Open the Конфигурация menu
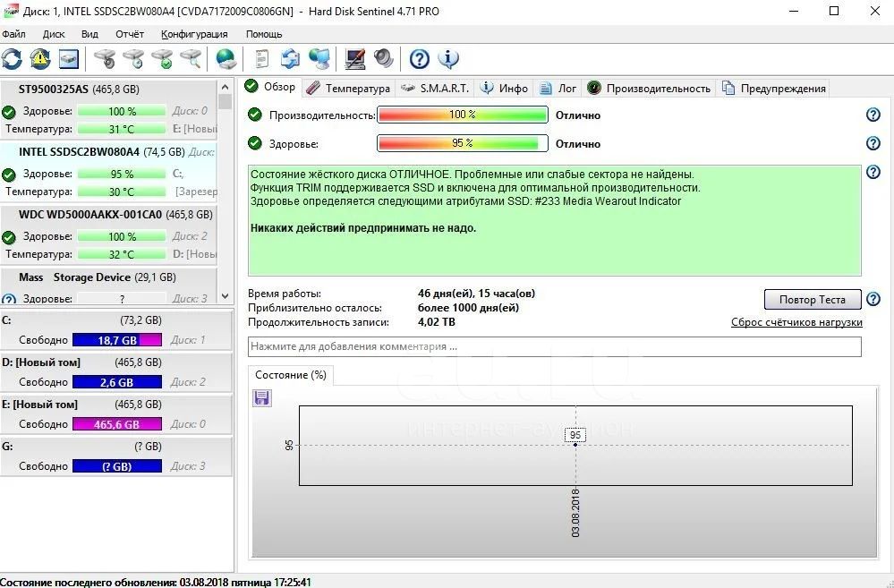The image size is (894, 588). click(x=194, y=34)
